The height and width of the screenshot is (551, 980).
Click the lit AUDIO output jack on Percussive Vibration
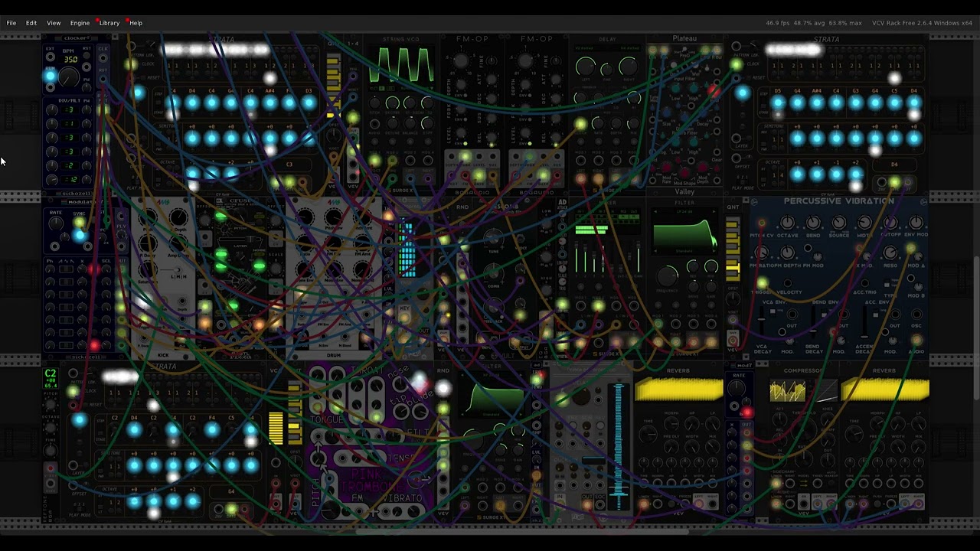[x=916, y=341]
